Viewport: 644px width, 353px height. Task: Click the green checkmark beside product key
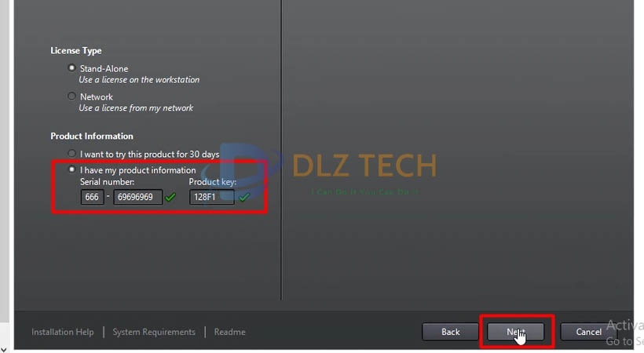click(x=244, y=198)
